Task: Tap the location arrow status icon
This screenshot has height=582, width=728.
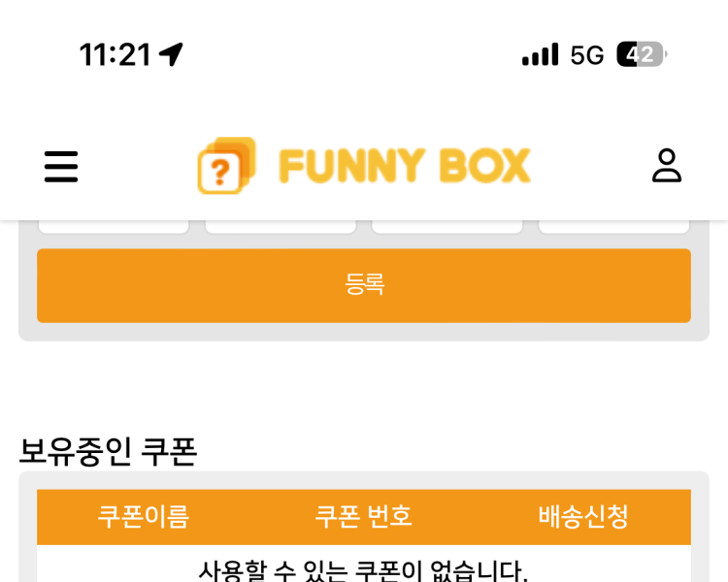Action: point(172,54)
